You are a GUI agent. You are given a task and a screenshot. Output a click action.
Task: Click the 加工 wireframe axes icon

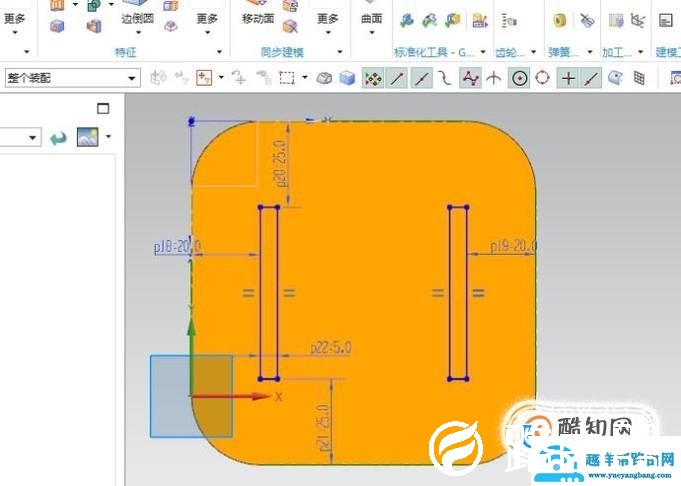click(x=638, y=20)
